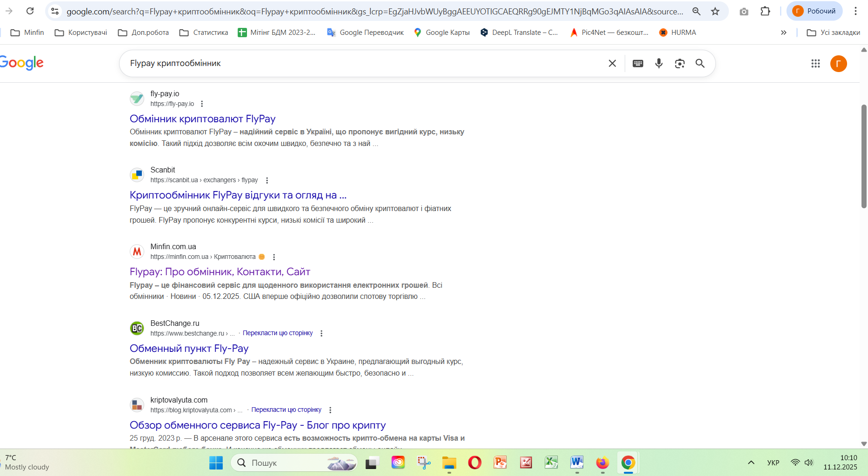Image resolution: width=868 pixels, height=476 pixels.
Task: Open 'Обзор обменного сервиса Fly-Pay' result
Action: [x=257, y=425]
